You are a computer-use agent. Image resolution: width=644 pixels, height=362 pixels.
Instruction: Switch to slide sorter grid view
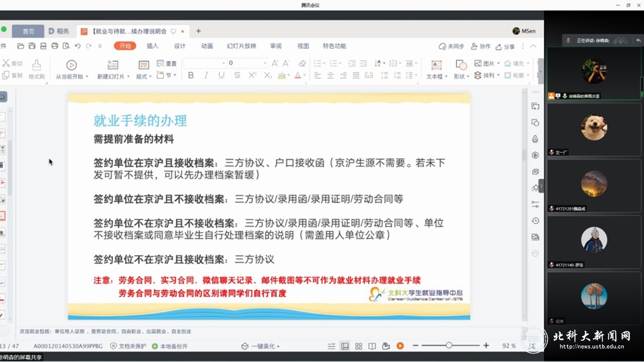tap(358, 346)
